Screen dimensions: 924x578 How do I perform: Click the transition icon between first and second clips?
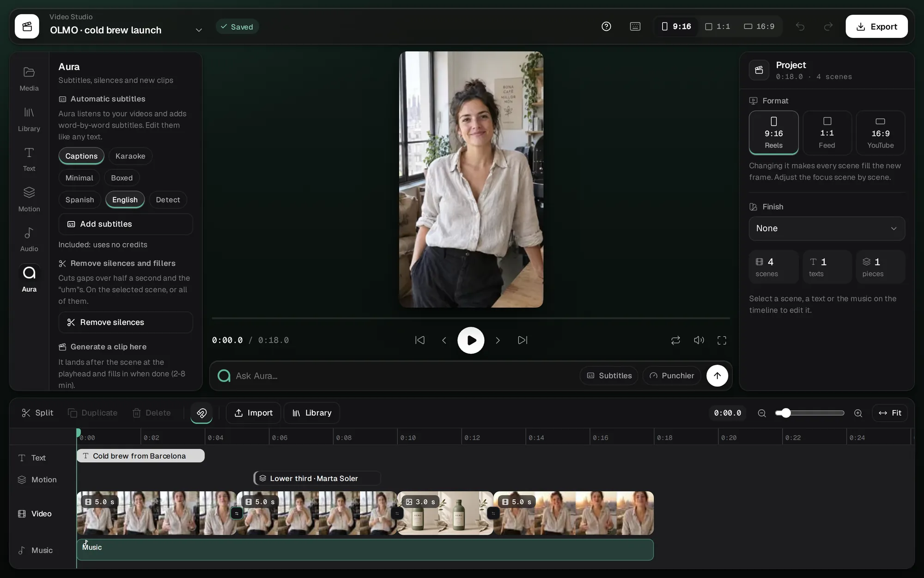pos(237,513)
